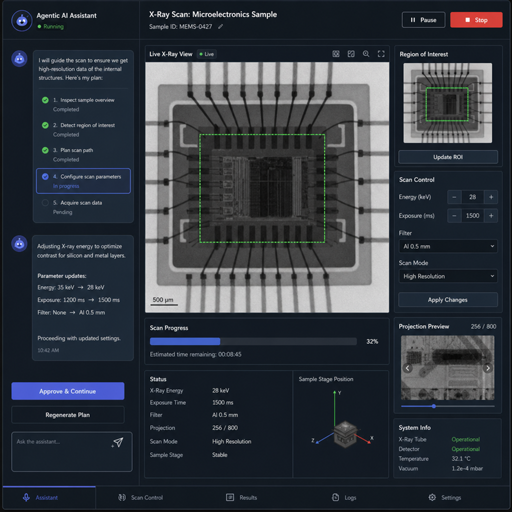Click the Region of Interest thumbnail
512x512 pixels.
pyautogui.click(x=448, y=103)
